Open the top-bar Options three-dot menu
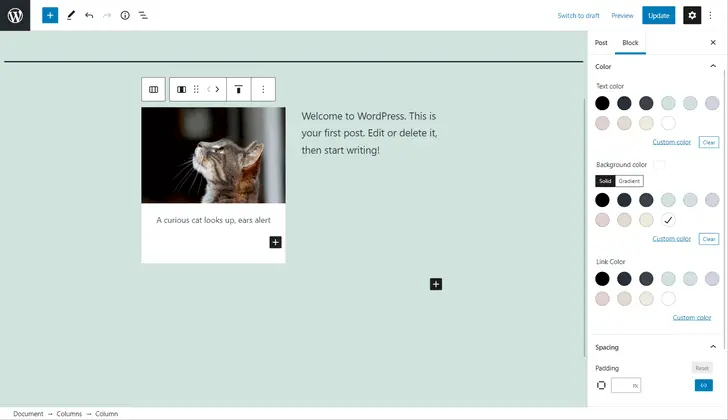 [710, 15]
